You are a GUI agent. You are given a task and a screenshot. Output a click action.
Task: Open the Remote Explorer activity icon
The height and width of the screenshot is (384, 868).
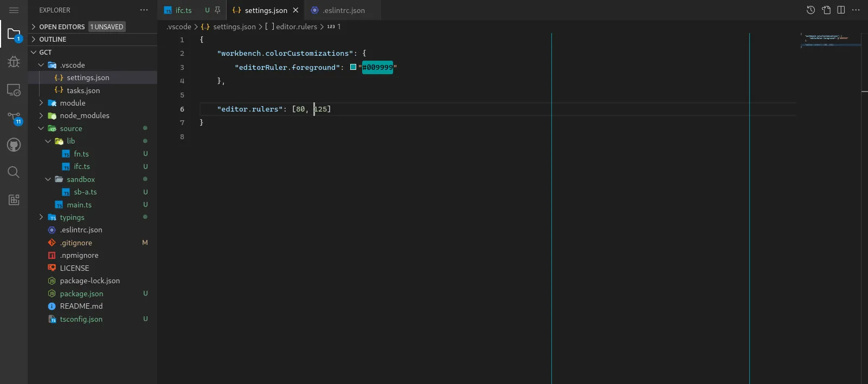(x=14, y=90)
